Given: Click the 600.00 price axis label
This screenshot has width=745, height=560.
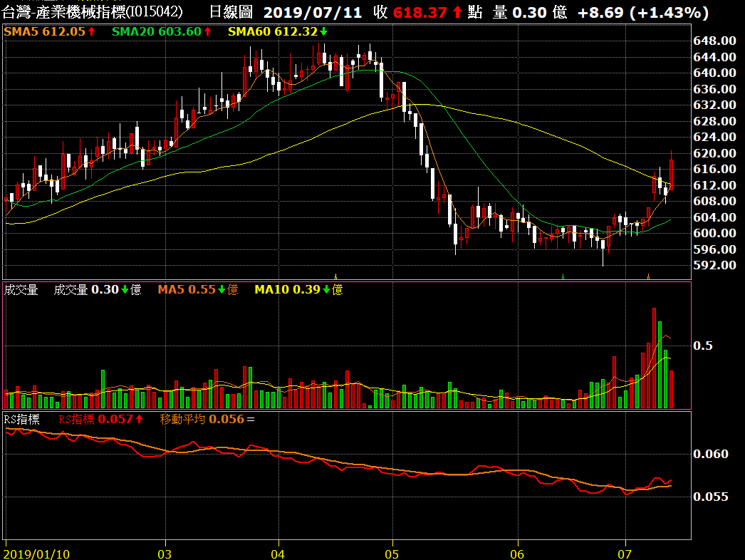Looking at the screenshot, I should pos(714,233).
